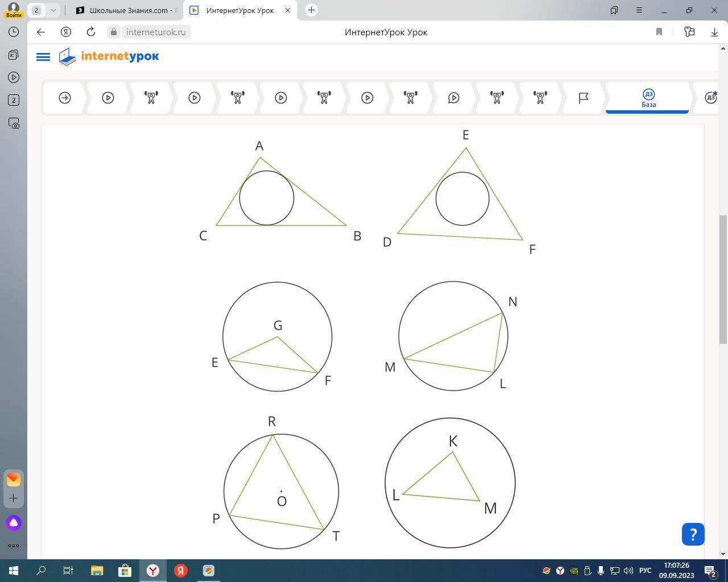Click the microphone tray icon

[x=601, y=571]
